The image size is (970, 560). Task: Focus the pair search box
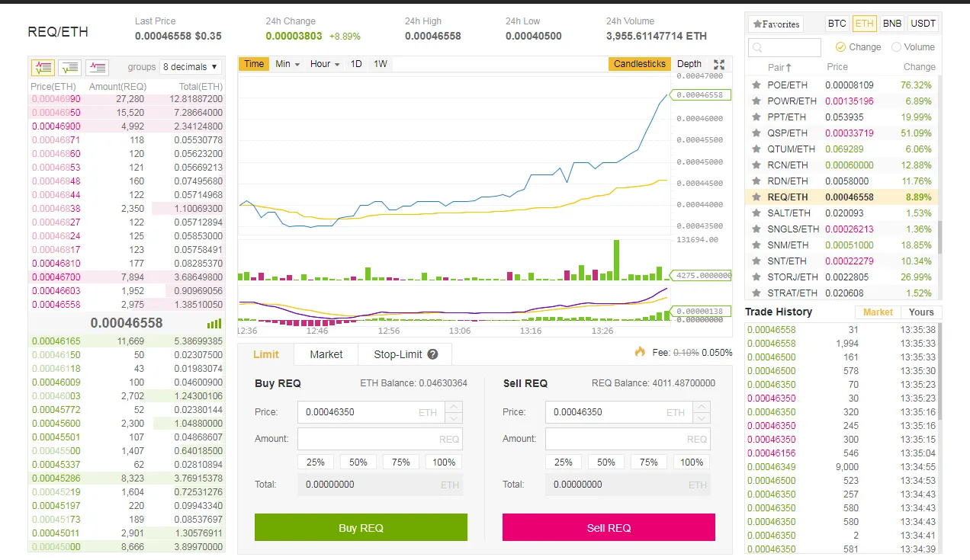(x=785, y=47)
